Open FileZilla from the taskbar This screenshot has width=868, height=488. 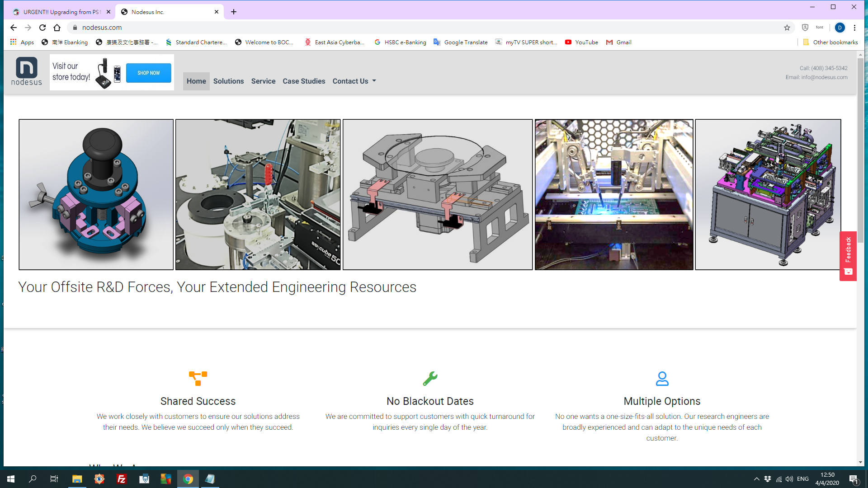[x=121, y=479]
